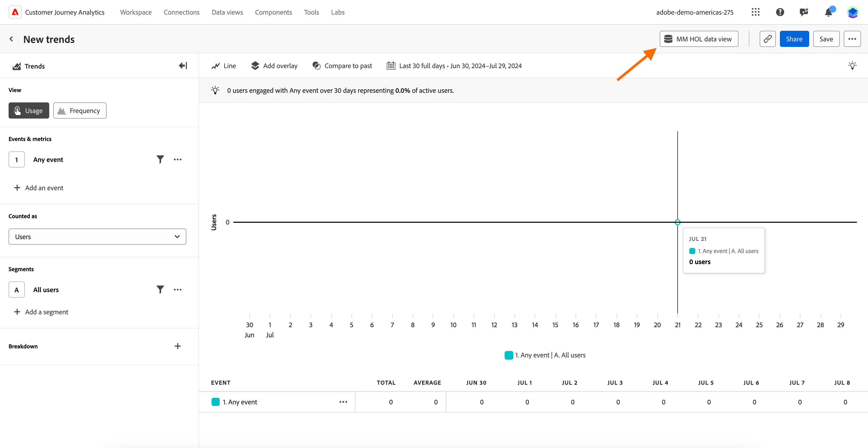Go to the Data views menu
The width and height of the screenshot is (868, 448).
[x=227, y=12]
